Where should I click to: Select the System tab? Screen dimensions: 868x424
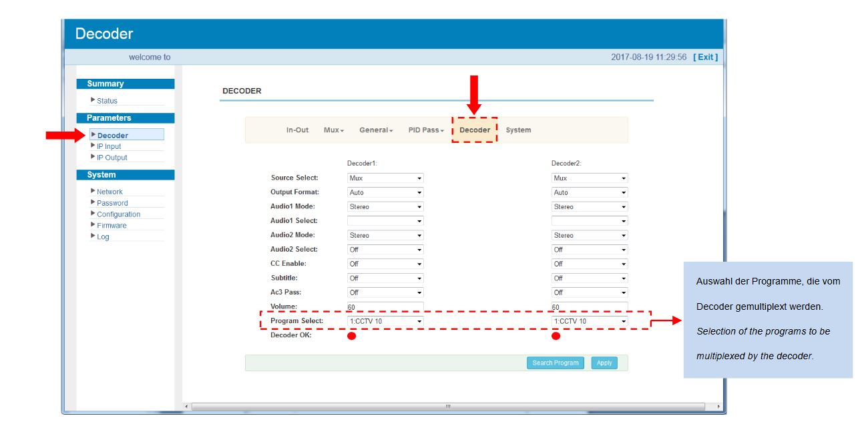click(518, 130)
